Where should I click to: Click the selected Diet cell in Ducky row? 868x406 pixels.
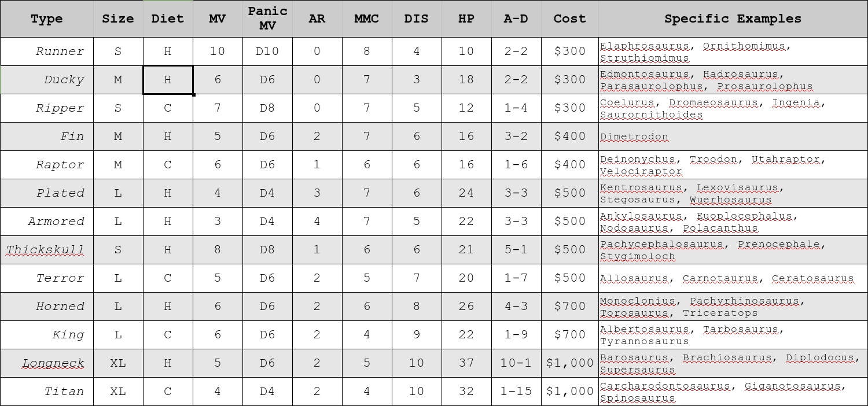click(x=168, y=80)
